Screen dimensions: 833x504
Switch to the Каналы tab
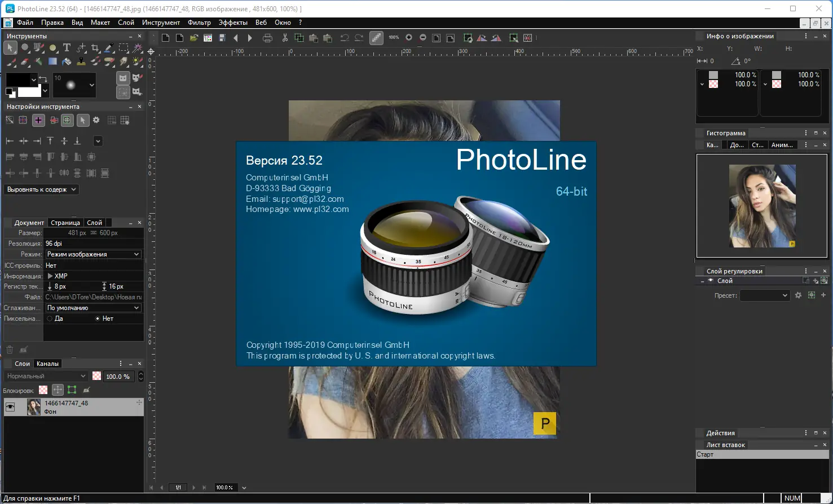47,364
